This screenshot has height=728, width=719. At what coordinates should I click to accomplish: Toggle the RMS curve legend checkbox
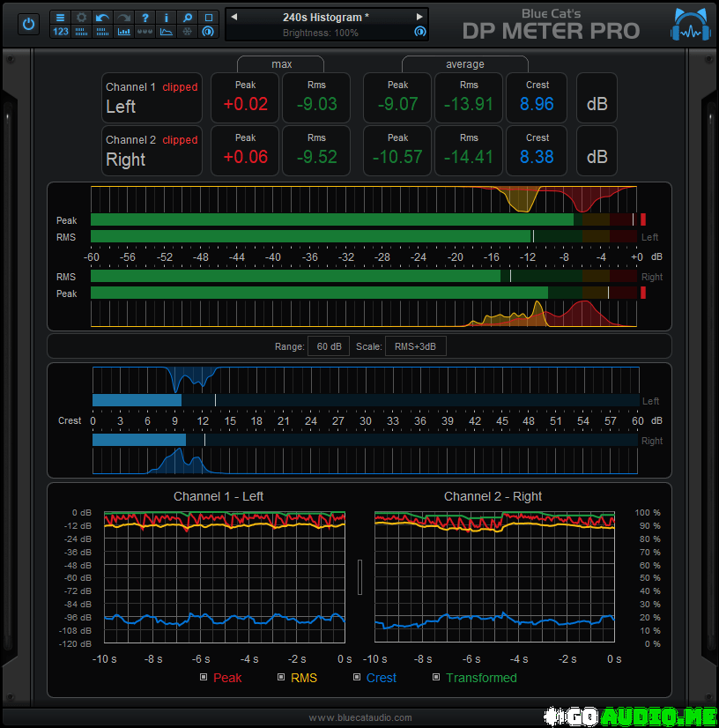click(281, 677)
